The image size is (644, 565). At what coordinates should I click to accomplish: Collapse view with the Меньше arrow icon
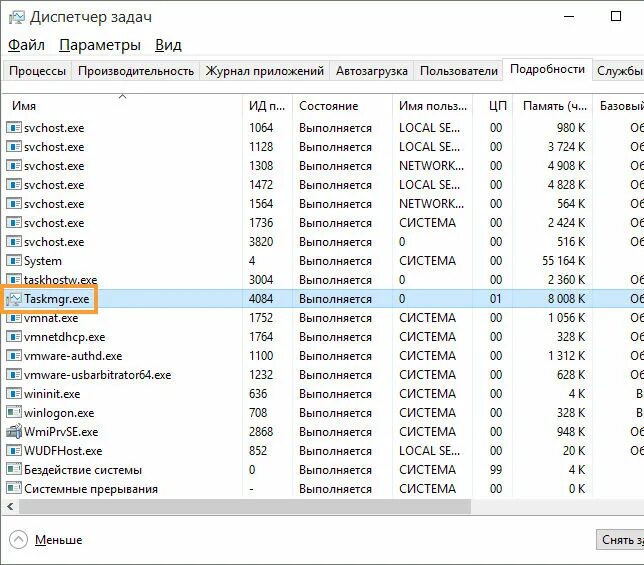click(18, 540)
